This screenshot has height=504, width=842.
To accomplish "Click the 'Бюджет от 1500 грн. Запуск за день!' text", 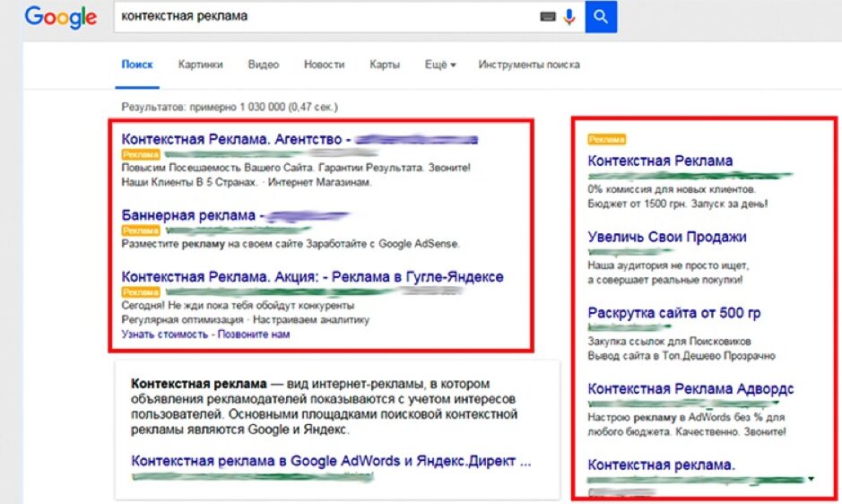I will pos(678,204).
